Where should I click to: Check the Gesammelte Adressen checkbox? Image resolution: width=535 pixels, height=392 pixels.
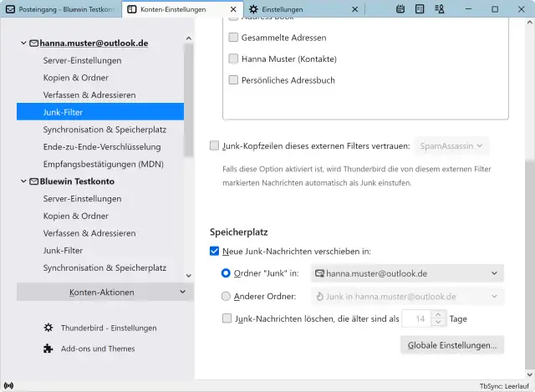tap(233, 37)
